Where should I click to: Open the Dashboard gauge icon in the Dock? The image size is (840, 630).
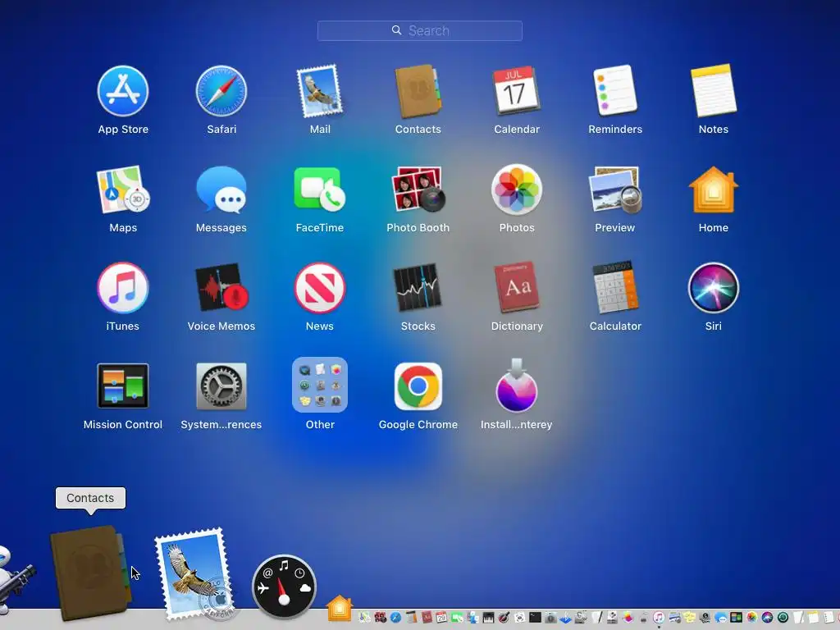click(284, 587)
